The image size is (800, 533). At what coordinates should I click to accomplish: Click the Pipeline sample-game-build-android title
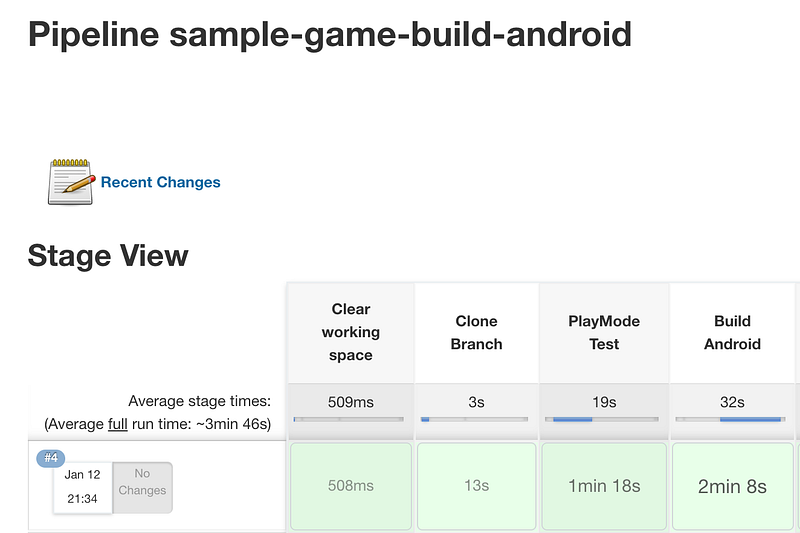pos(330,35)
